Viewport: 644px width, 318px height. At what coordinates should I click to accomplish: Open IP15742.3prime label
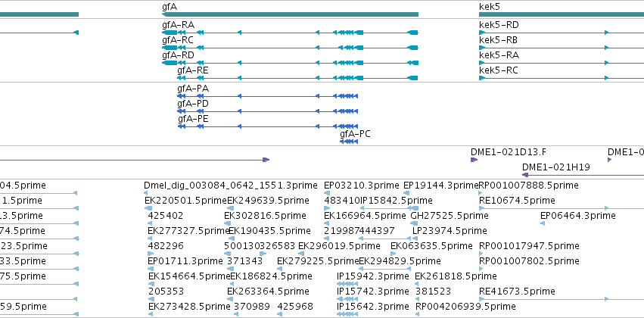(x=373, y=291)
